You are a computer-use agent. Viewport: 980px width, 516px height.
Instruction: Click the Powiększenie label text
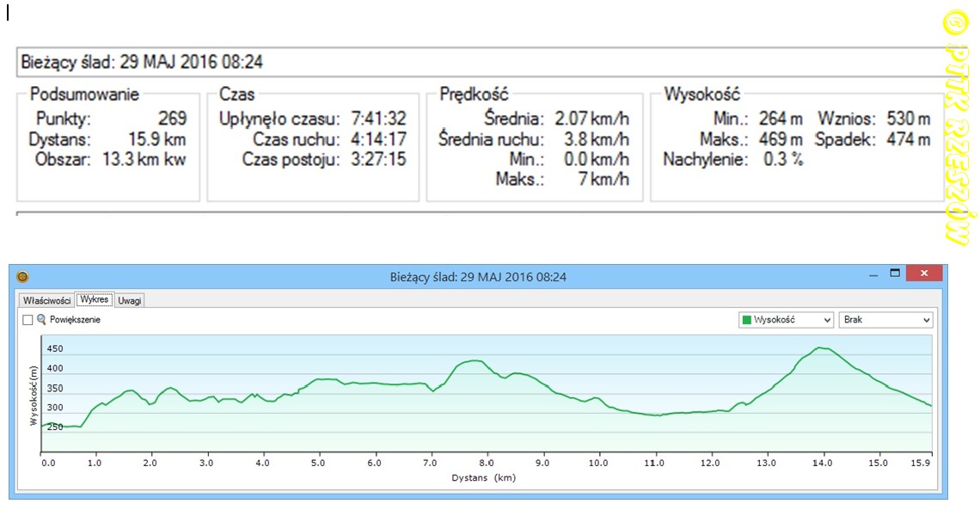76,320
